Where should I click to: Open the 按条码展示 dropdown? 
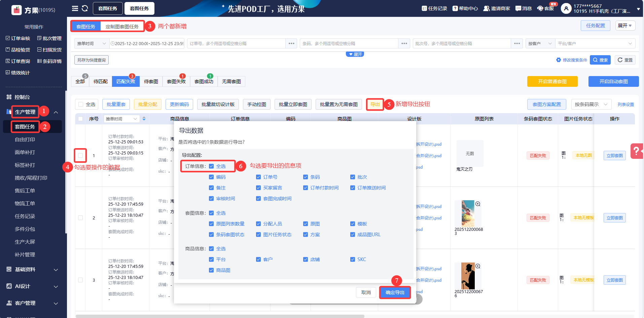click(591, 104)
